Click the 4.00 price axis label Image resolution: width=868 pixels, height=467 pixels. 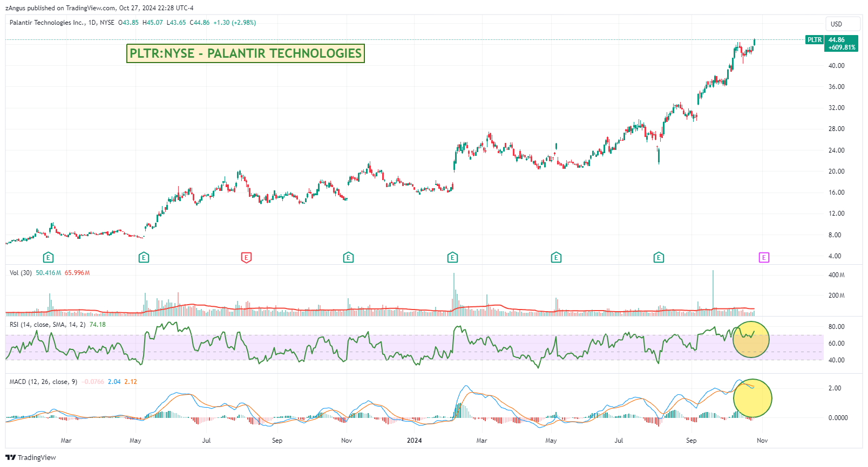point(835,256)
